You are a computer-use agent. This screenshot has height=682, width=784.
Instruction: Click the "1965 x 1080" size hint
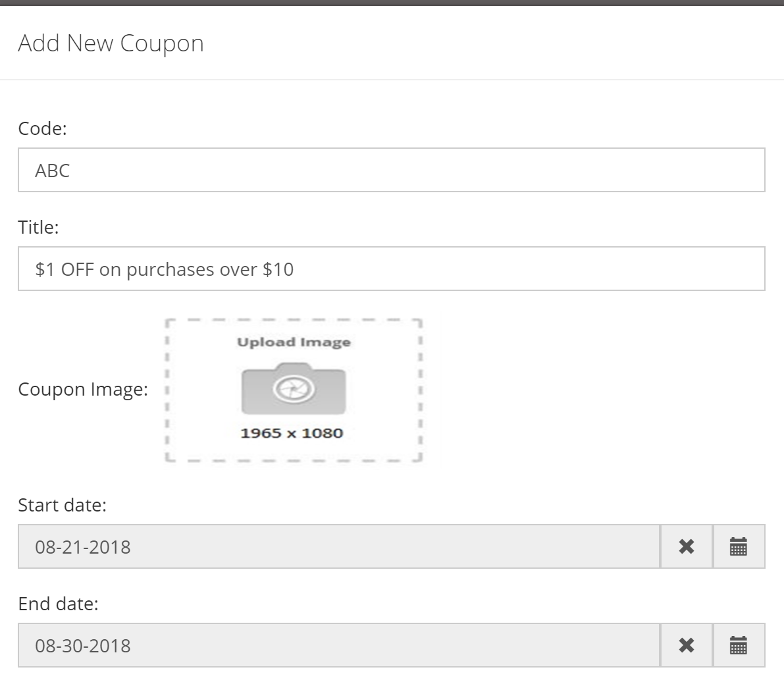[x=292, y=433]
